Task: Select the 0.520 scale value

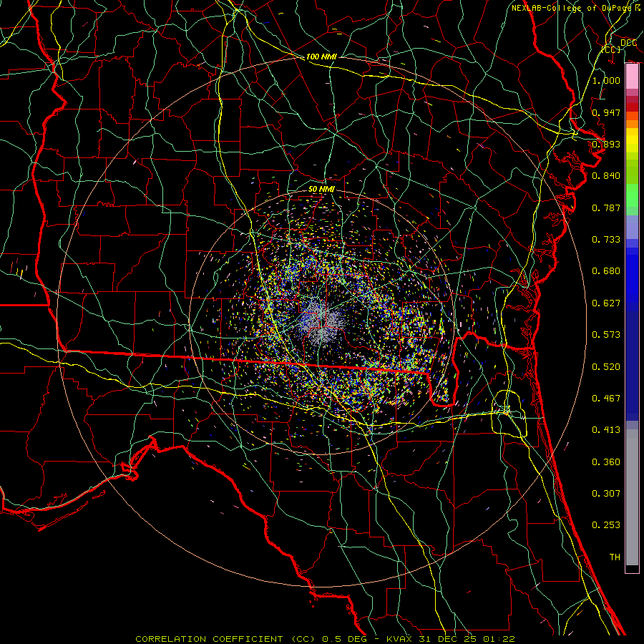Action: pos(606,366)
